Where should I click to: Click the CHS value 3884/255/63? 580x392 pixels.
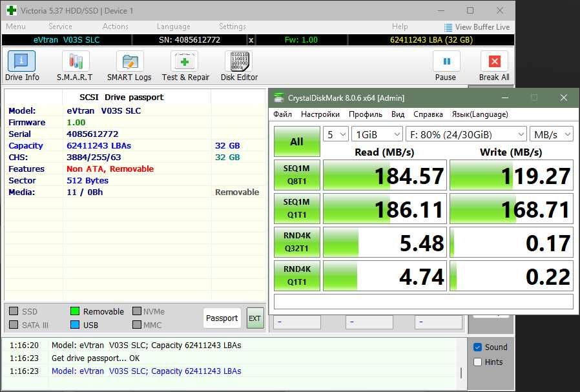[94, 157]
